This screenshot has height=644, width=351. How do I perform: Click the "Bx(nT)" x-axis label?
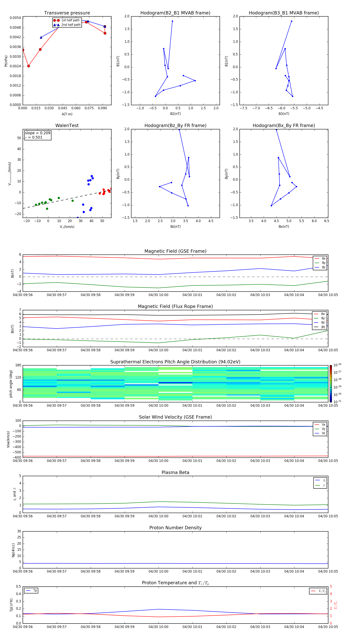(284, 227)
